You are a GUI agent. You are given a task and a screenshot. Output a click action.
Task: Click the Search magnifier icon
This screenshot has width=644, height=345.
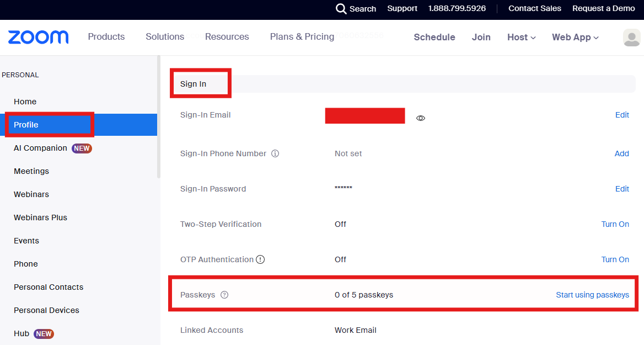(x=341, y=9)
